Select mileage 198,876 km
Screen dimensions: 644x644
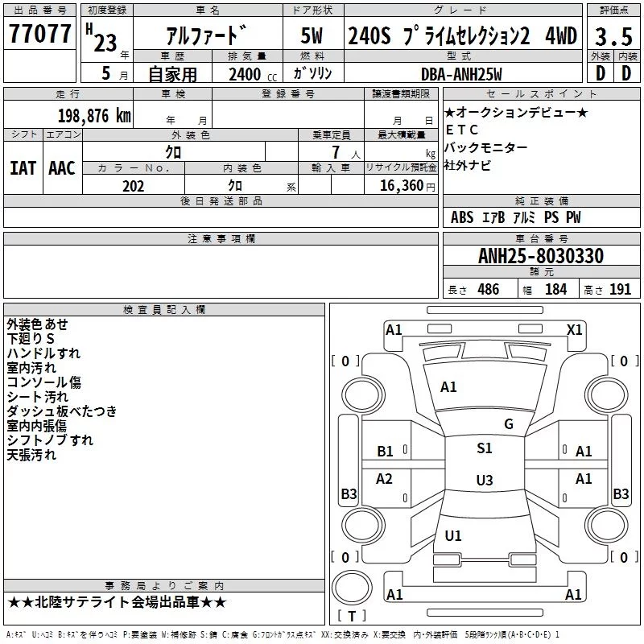point(94,116)
